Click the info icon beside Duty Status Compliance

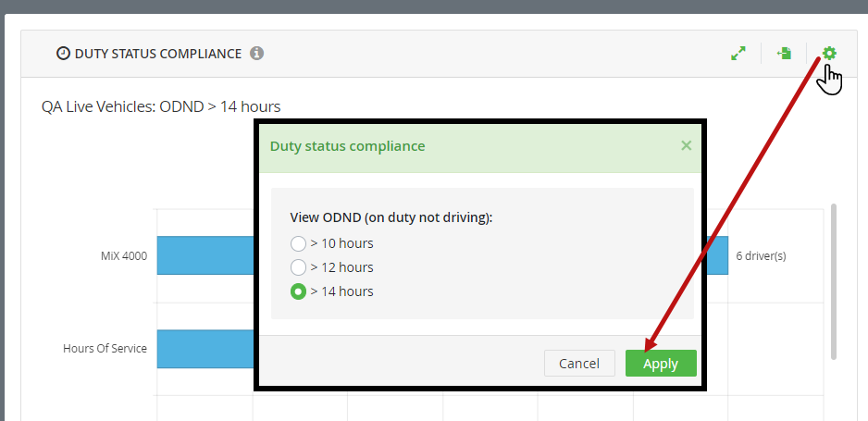click(x=256, y=53)
